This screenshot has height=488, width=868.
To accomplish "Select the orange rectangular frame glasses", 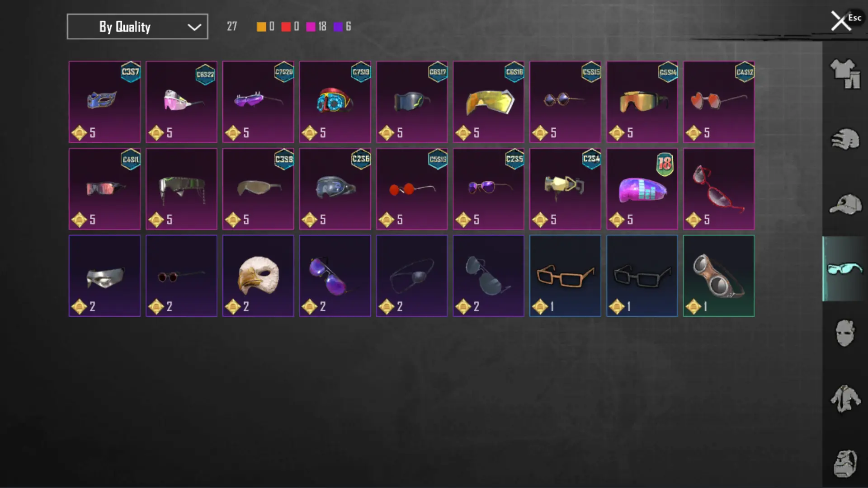I will [565, 276].
